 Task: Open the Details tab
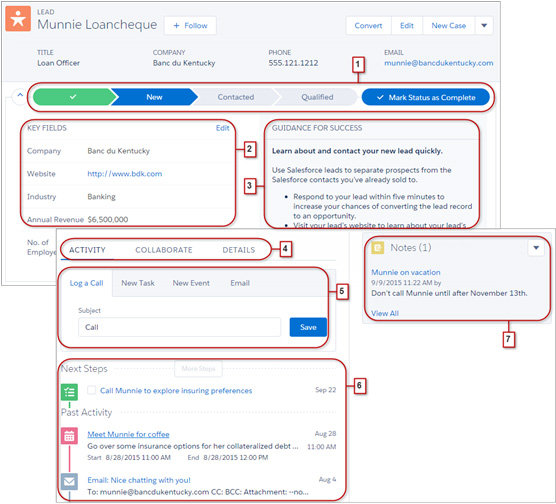point(239,250)
